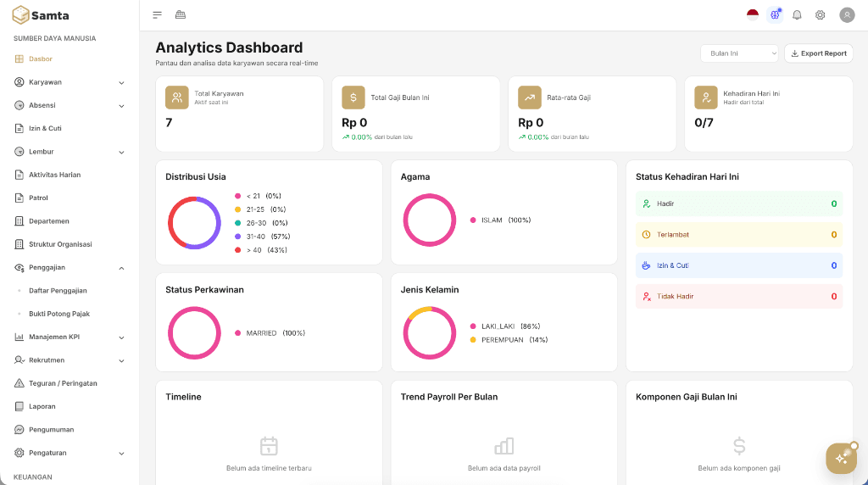The image size is (868, 485).
Task: Click the Trend Payroll bar chart icon
Action: (x=504, y=446)
